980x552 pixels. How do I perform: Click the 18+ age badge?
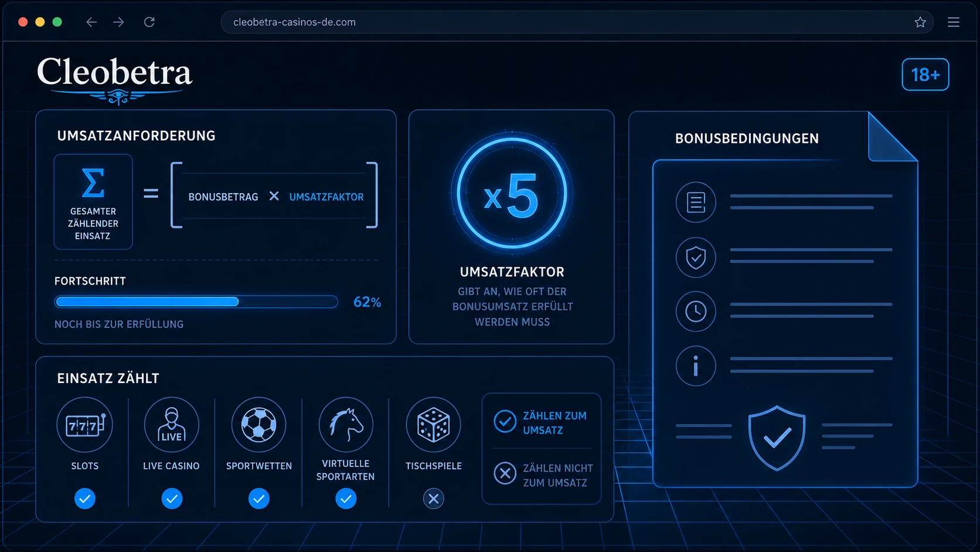pos(925,74)
